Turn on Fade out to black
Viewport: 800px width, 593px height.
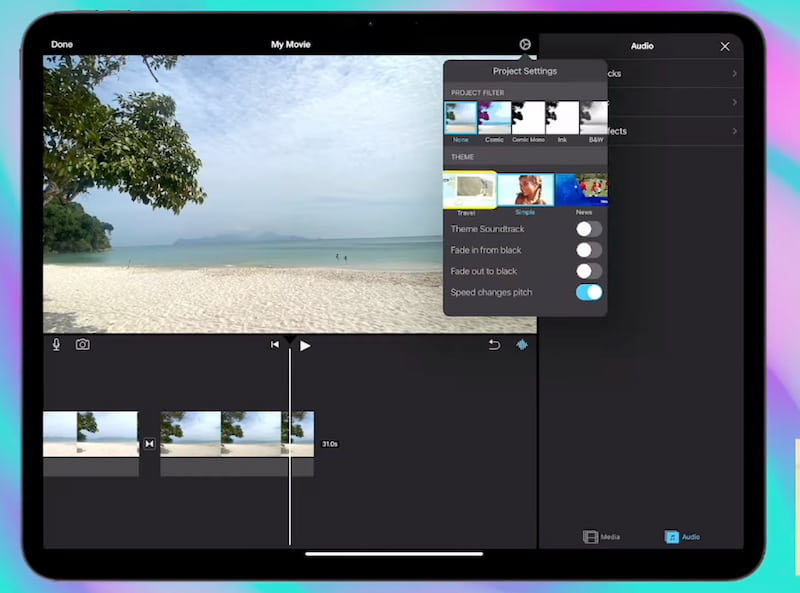pyautogui.click(x=589, y=271)
